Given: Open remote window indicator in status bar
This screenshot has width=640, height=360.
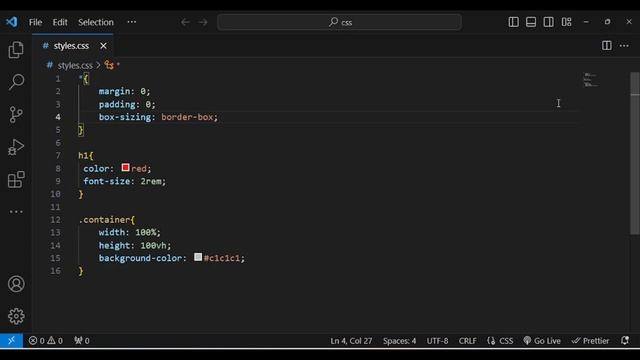Looking at the screenshot, I should pyautogui.click(x=11, y=340).
